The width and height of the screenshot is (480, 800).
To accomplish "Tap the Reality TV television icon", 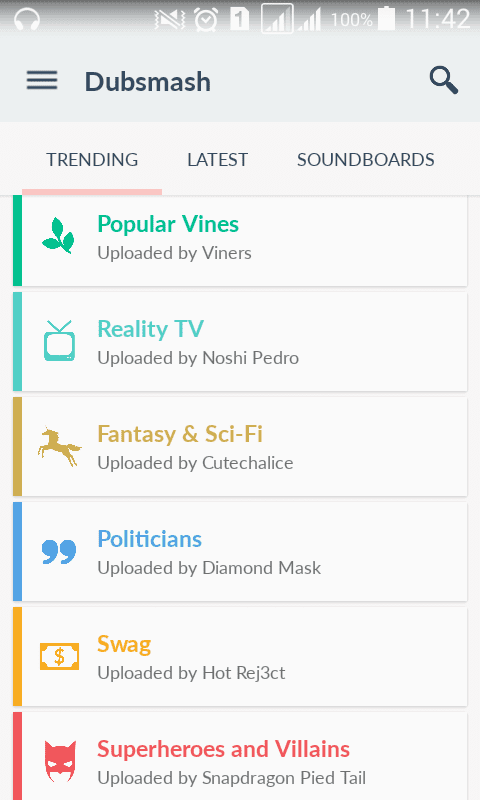I will (59, 341).
